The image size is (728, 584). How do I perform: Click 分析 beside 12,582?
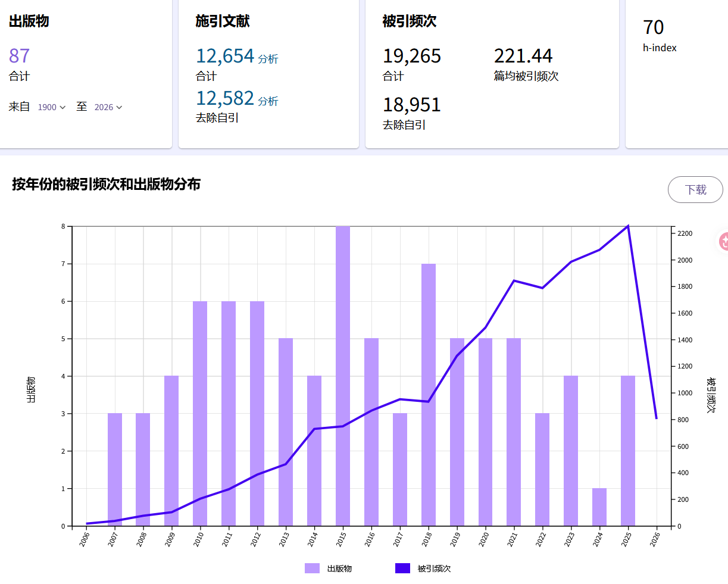coord(268,101)
